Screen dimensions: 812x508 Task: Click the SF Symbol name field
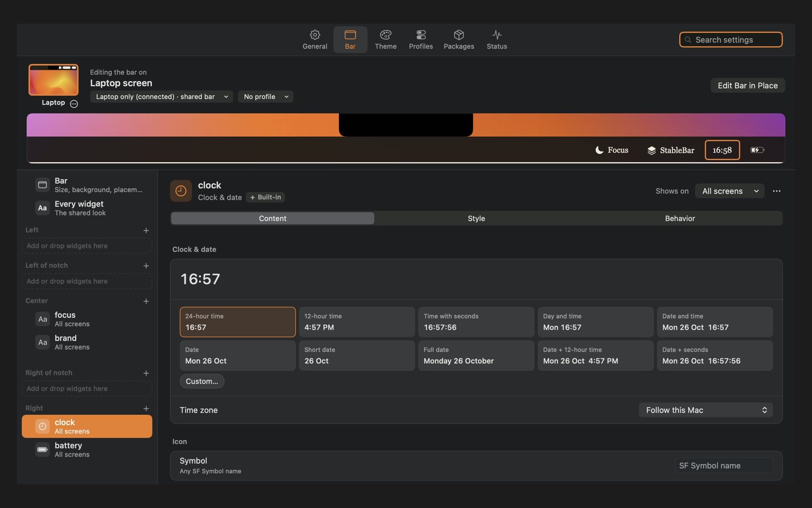tap(724, 466)
